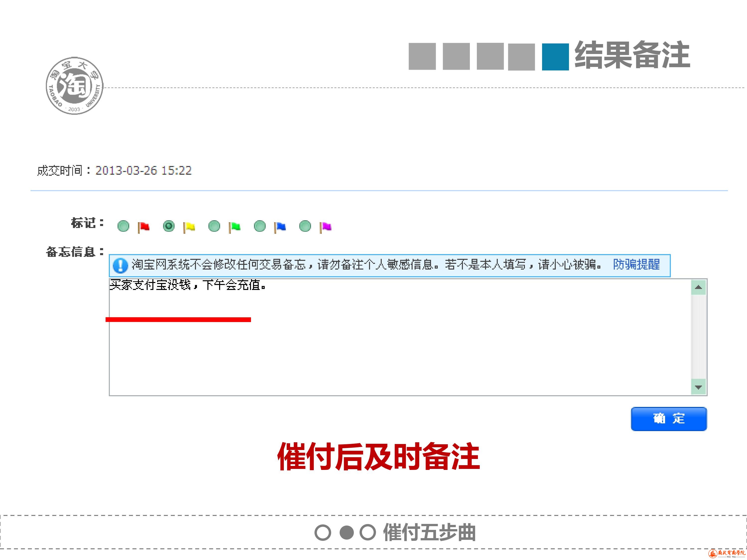Open the 防骗提醒 link
This screenshot has height=560, width=747.
tap(636, 265)
